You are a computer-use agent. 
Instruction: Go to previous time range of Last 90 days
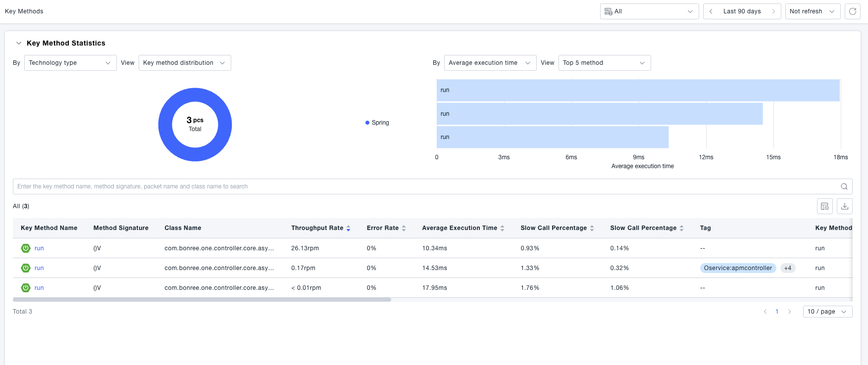(x=711, y=11)
